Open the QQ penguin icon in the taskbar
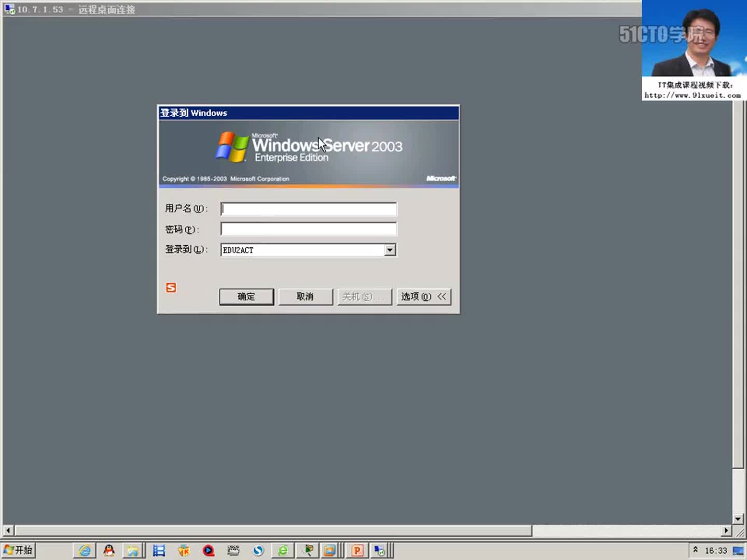This screenshot has width=747, height=560. 109,551
